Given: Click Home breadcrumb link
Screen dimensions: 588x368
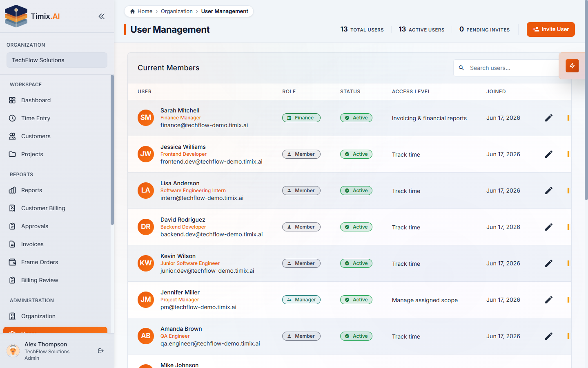Looking at the screenshot, I should point(141,11).
